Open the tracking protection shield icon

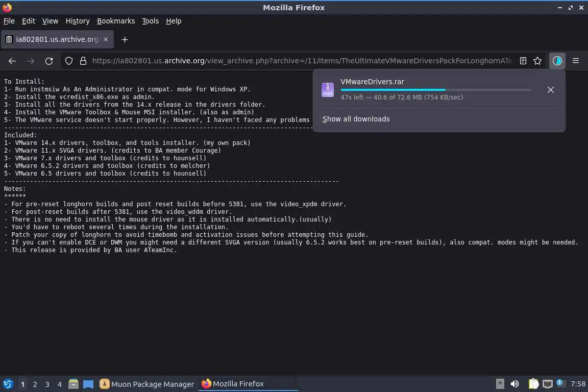click(68, 61)
